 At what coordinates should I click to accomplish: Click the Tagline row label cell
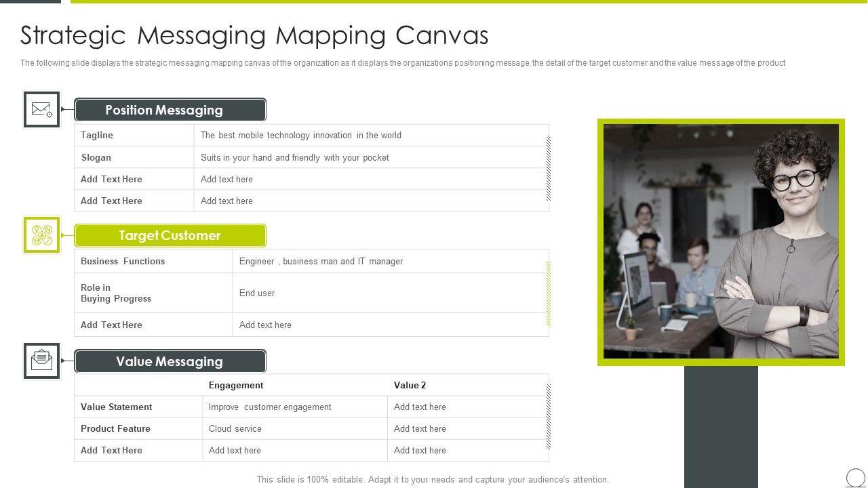pyautogui.click(x=134, y=136)
